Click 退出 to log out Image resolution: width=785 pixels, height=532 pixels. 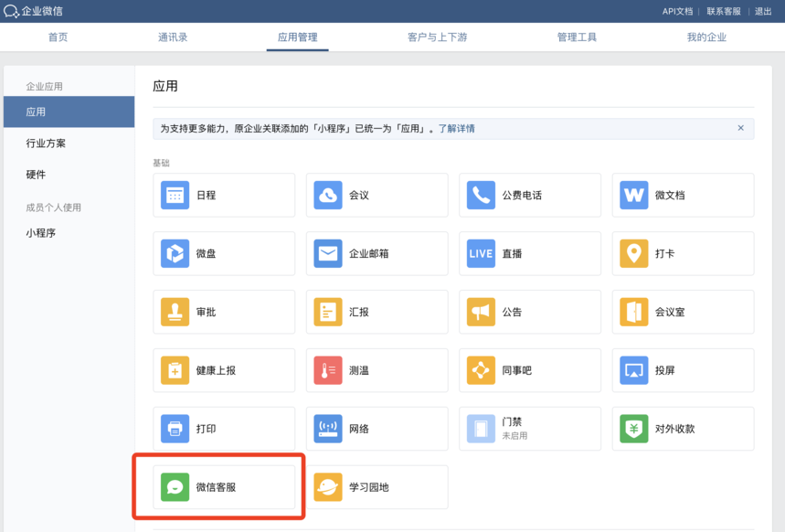(763, 12)
